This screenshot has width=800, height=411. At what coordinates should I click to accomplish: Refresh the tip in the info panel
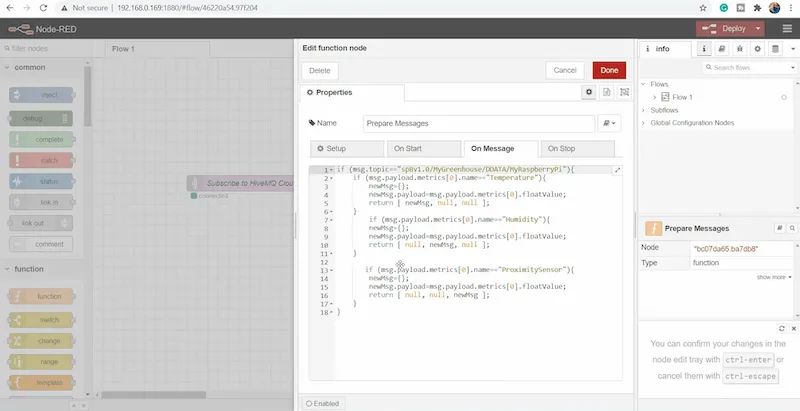781,328
